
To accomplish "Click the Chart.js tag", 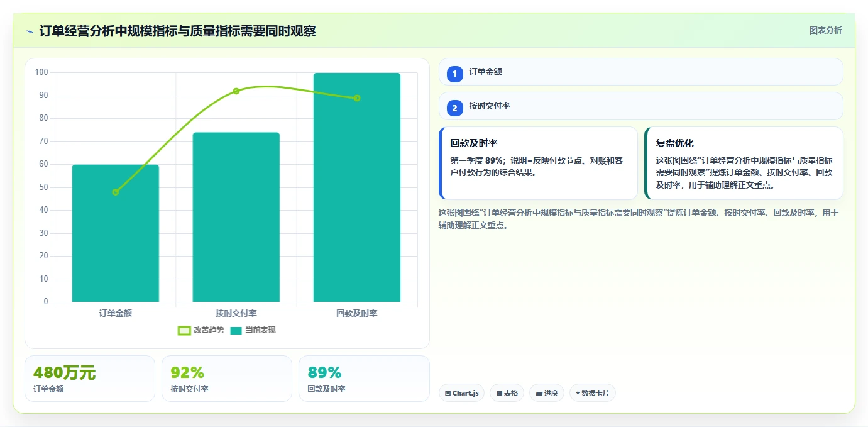I will [x=461, y=393].
